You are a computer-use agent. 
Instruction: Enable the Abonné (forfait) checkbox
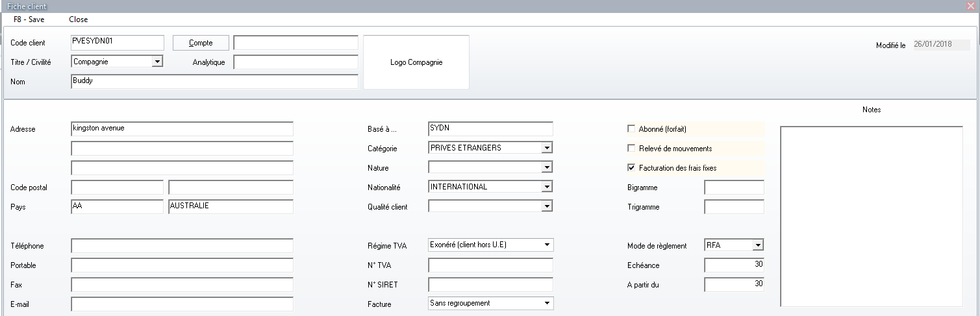[x=631, y=129]
